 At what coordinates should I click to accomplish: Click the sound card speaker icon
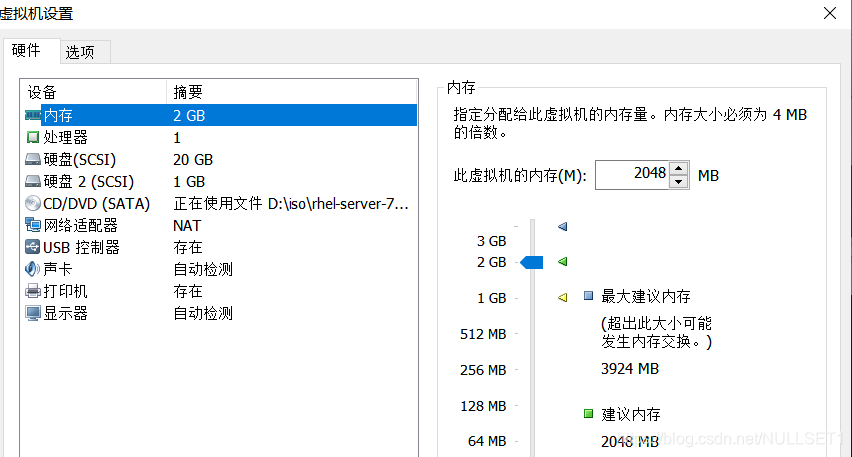click(33, 268)
